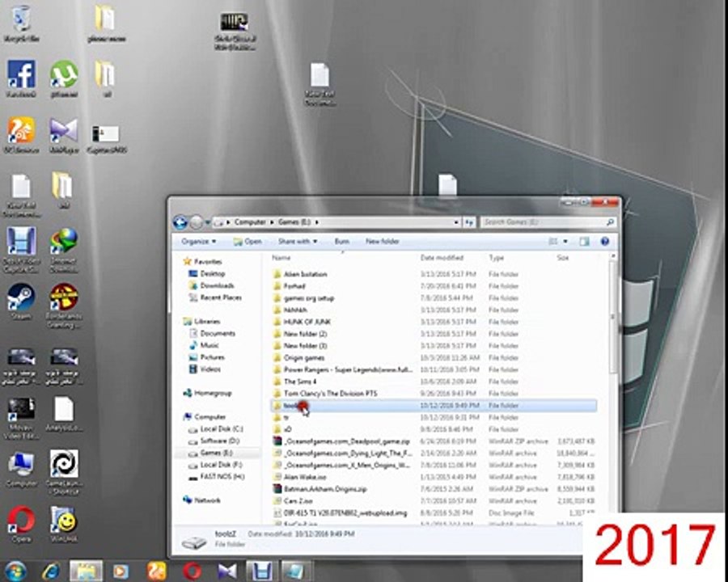Select the Steam desktop shortcut

(x=21, y=302)
